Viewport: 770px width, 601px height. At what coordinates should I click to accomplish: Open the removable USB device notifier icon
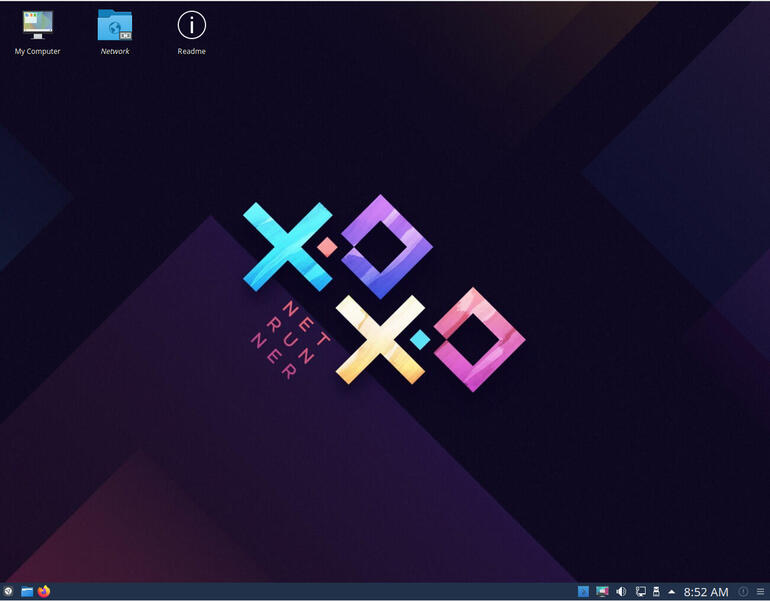[x=656, y=592]
